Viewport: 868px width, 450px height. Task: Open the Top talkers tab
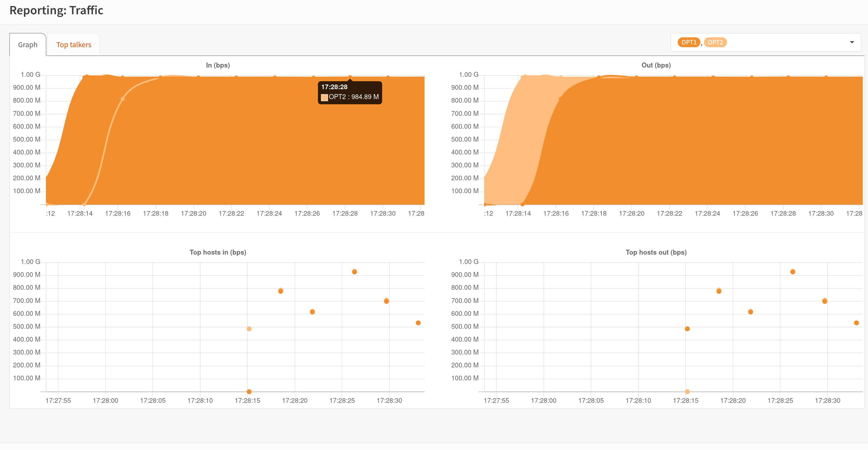click(73, 44)
